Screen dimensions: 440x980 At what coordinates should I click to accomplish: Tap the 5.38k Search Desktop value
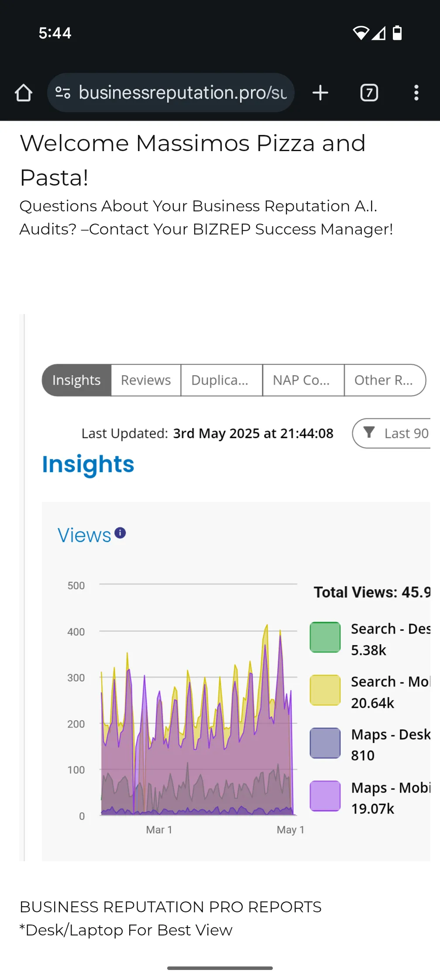[368, 650]
